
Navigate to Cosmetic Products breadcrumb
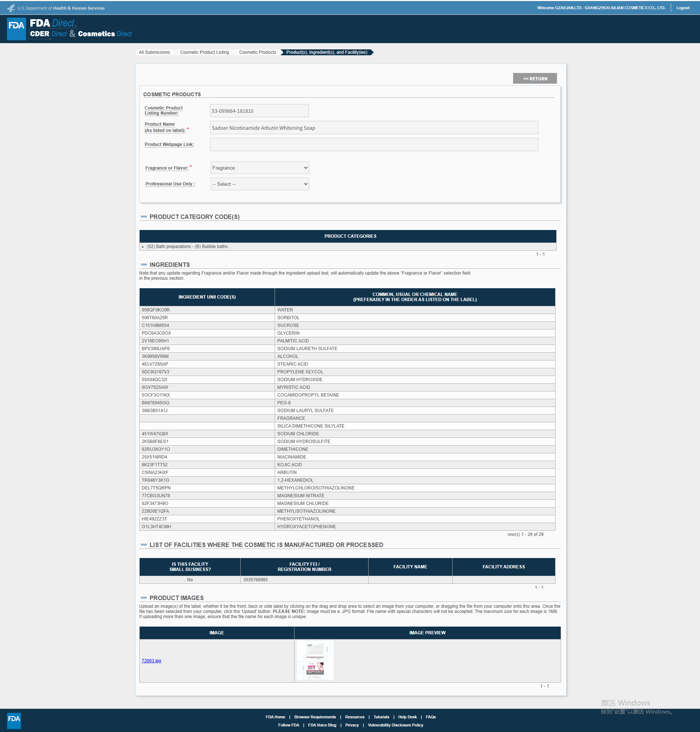[x=257, y=52]
